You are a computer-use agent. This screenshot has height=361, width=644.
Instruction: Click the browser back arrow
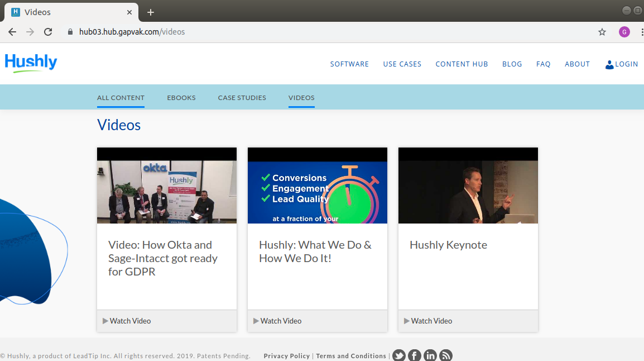tap(12, 32)
